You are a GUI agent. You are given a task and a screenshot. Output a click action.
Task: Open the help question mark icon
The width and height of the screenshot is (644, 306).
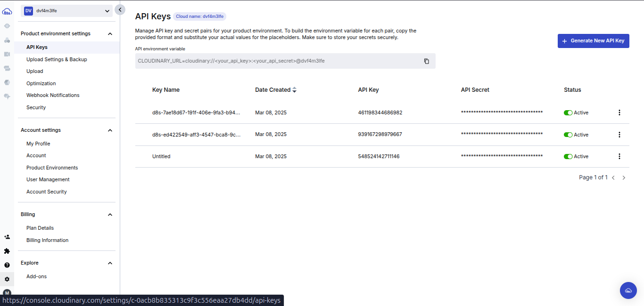[x=7, y=265]
